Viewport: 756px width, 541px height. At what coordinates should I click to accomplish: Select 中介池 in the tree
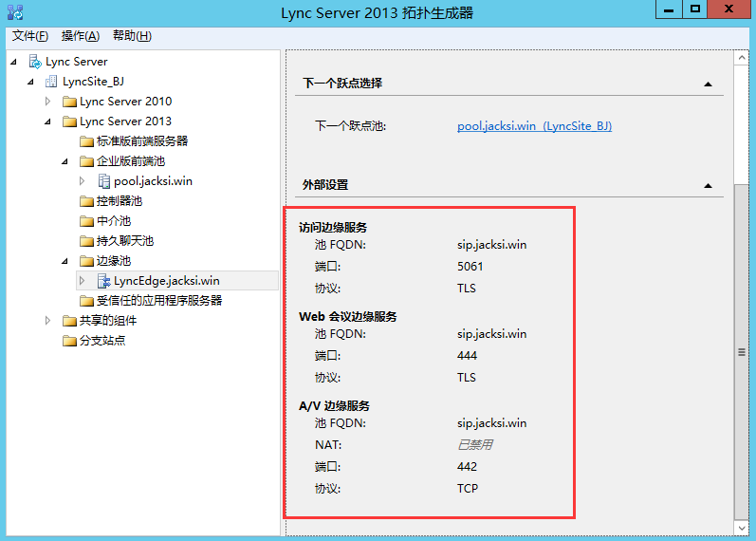pyautogui.click(x=114, y=221)
